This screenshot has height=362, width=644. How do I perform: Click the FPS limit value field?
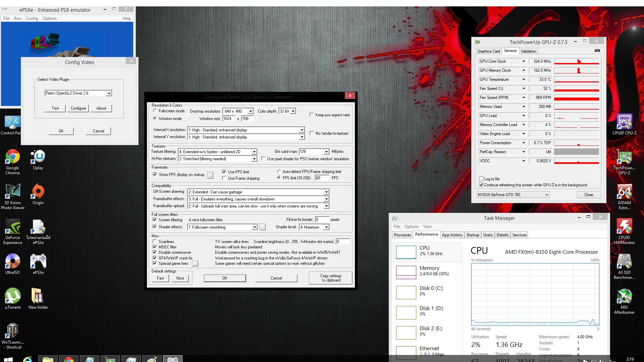(322, 178)
